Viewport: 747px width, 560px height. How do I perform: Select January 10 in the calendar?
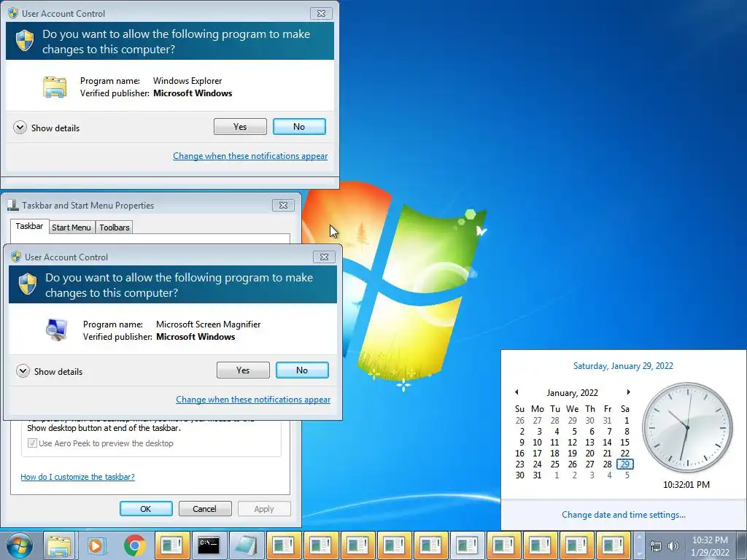point(538,442)
